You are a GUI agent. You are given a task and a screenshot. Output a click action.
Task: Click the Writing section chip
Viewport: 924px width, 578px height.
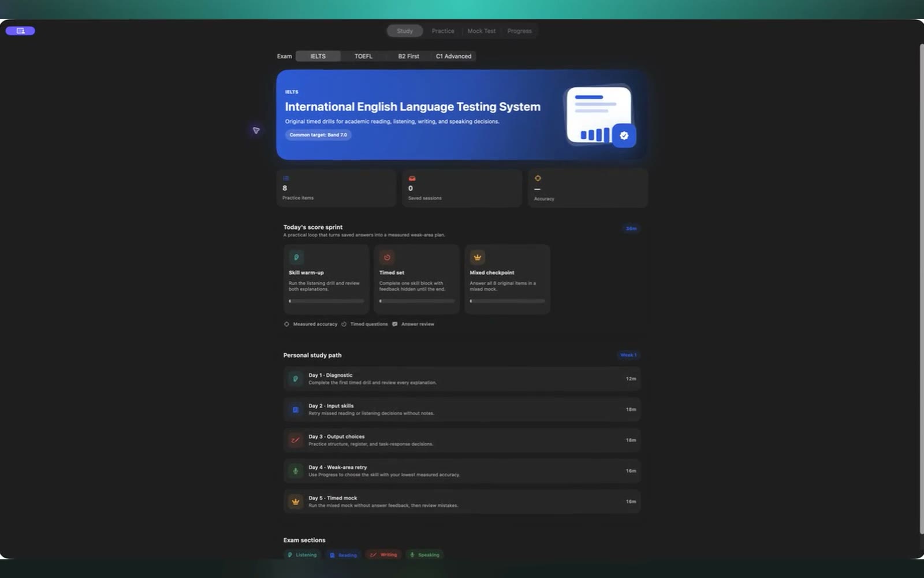coord(383,555)
